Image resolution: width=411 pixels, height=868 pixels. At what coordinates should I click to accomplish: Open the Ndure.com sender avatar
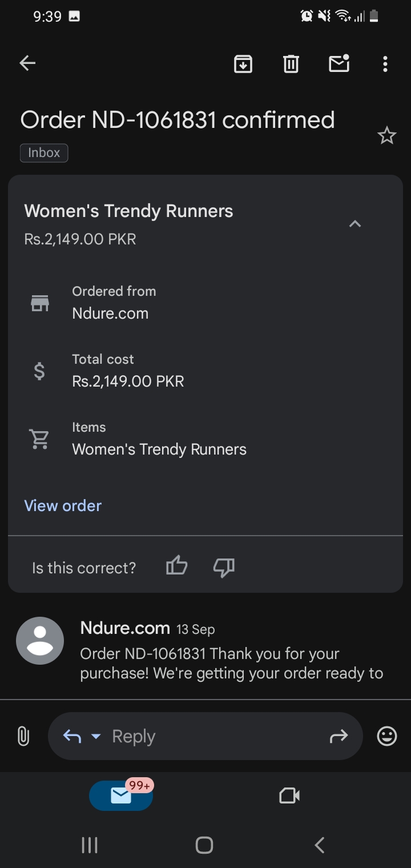[40, 641]
